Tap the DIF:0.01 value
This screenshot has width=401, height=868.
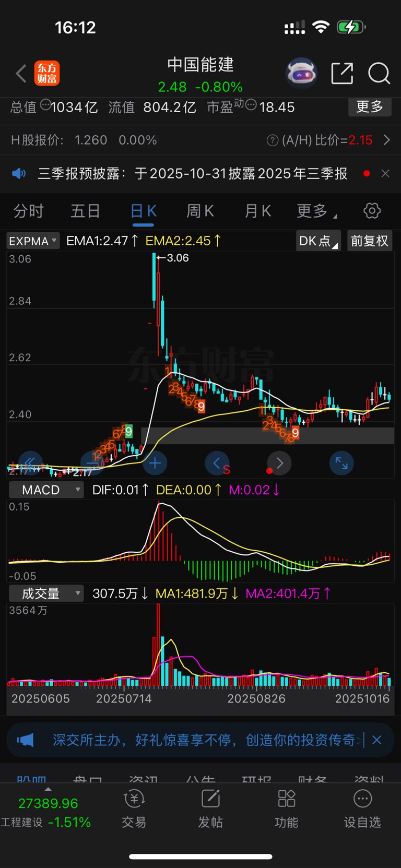tap(121, 490)
